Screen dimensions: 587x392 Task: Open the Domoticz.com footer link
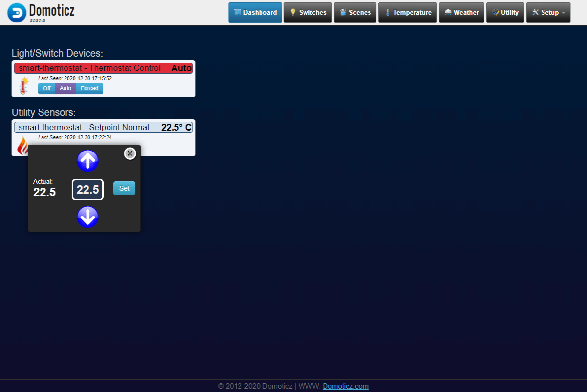[345, 386]
